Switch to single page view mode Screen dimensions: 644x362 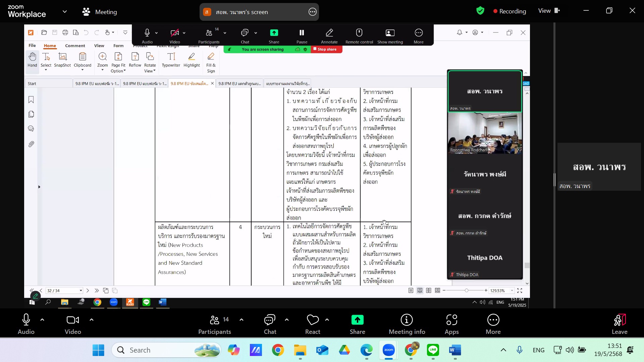pyautogui.click(x=411, y=291)
